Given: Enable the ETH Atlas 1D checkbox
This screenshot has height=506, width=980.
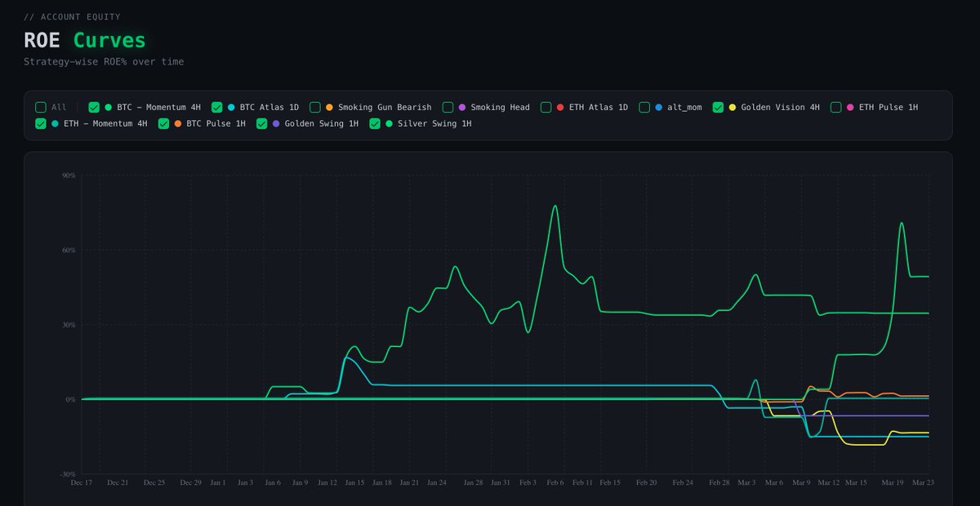Looking at the screenshot, I should pos(546,107).
